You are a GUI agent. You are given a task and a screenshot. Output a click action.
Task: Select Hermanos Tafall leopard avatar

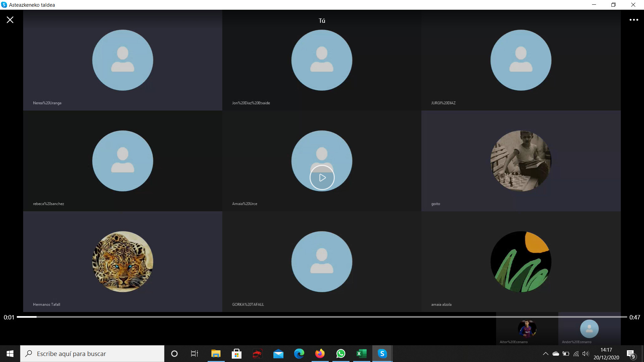click(x=123, y=261)
